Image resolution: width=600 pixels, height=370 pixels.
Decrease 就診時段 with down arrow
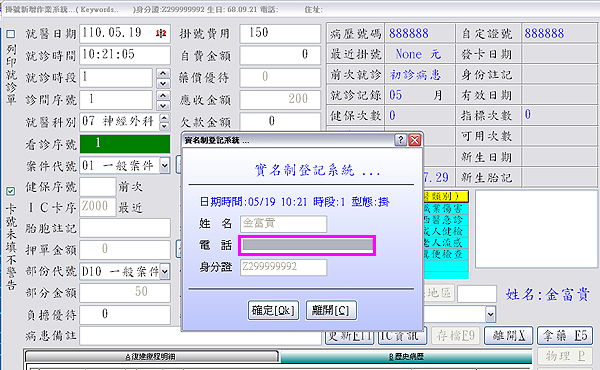163,83
